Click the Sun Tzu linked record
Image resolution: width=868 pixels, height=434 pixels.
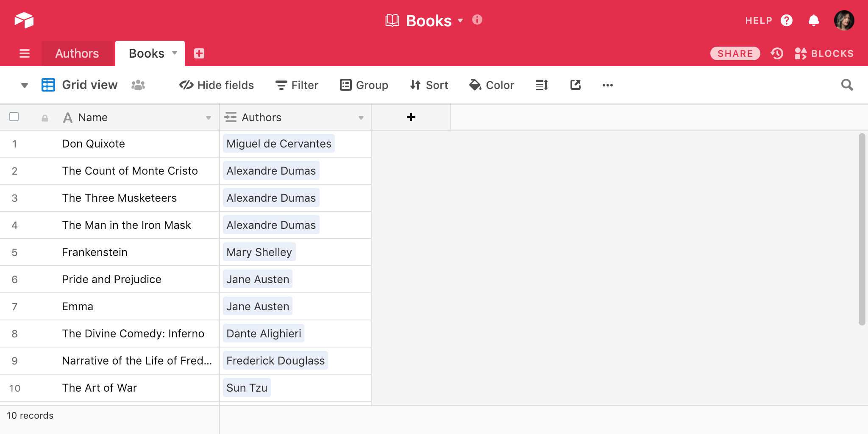[247, 388]
